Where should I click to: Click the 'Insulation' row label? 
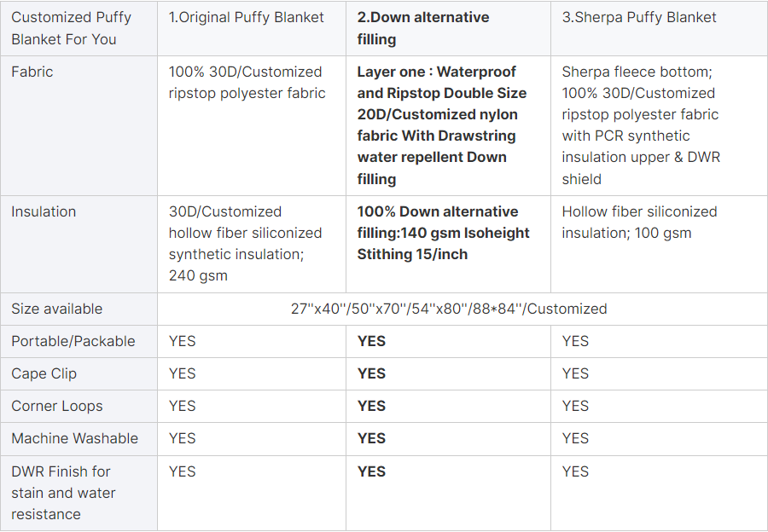point(44,211)
